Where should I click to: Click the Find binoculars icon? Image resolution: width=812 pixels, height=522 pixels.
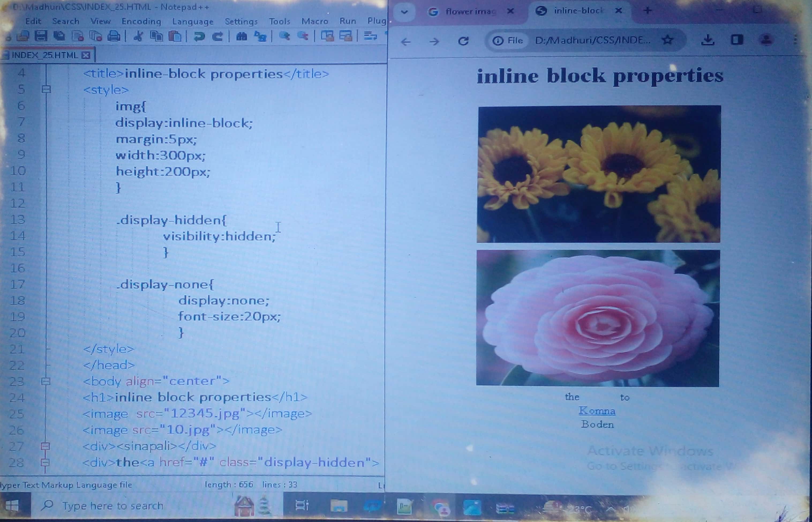(242, 36)
